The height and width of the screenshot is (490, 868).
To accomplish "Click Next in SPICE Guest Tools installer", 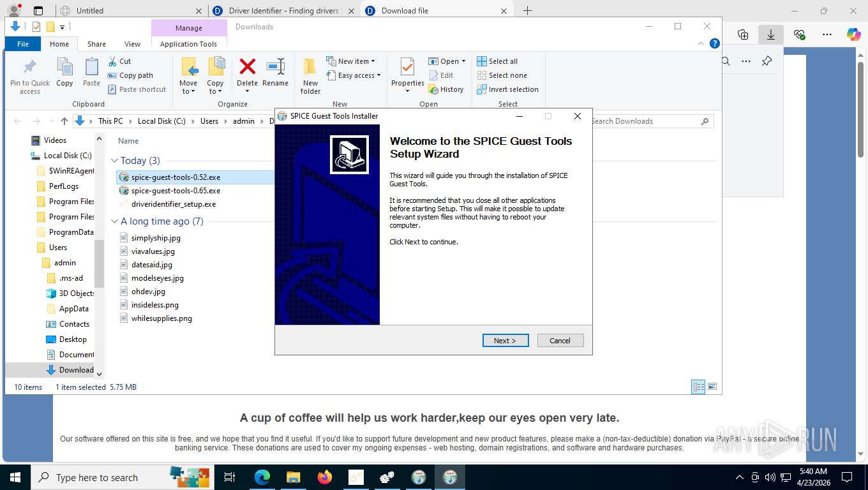I will point(505,341).
